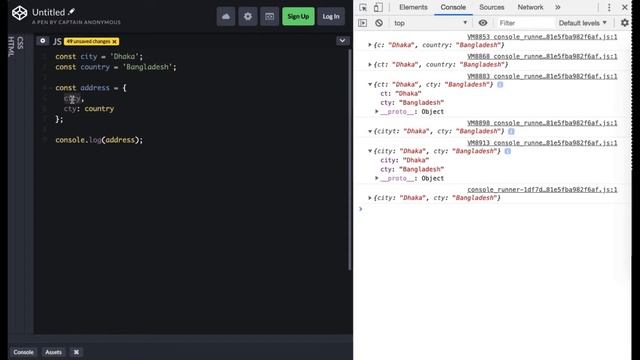Close DevTools panel
Viewport: 640px width, 360px height.
[x=624, y=7]
